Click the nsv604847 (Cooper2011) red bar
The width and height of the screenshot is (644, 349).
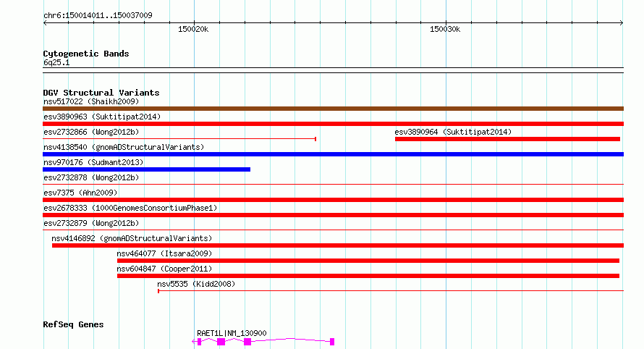[x=368, y=276]
